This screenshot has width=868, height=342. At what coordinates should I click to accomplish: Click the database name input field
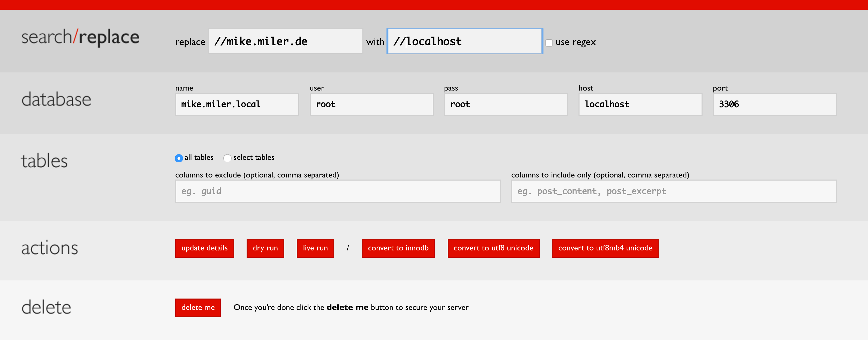237,104
